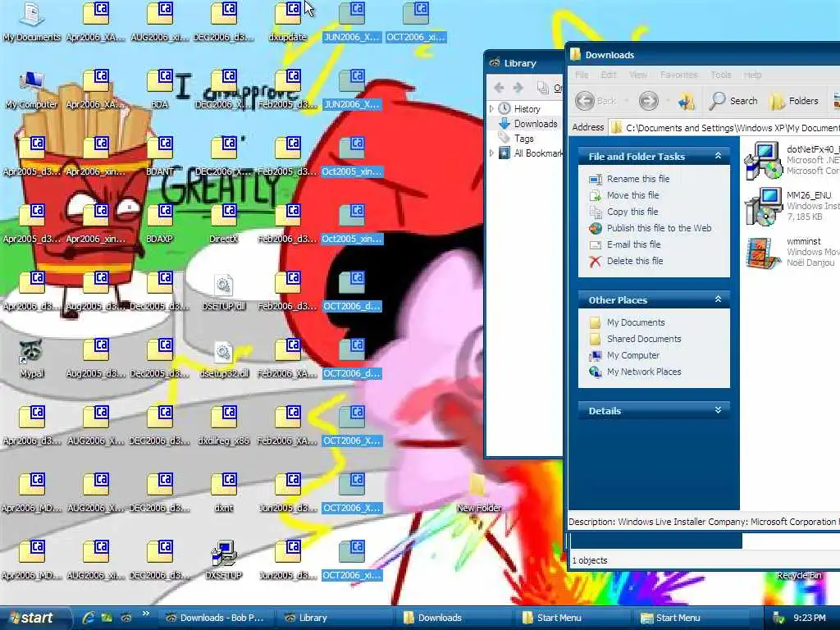Click Move this file link
The width and height of the screenshot is (840, 630).
(x=632, y=195)
